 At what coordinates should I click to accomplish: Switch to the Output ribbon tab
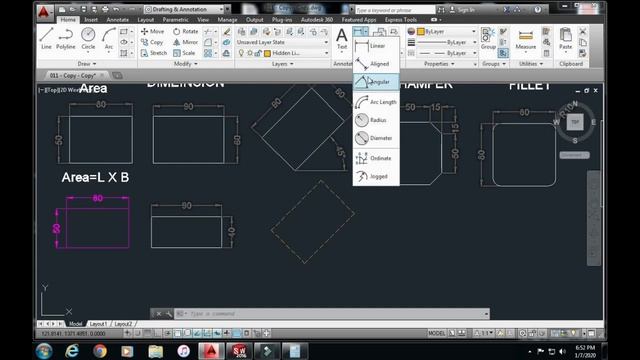pos(255,20)
